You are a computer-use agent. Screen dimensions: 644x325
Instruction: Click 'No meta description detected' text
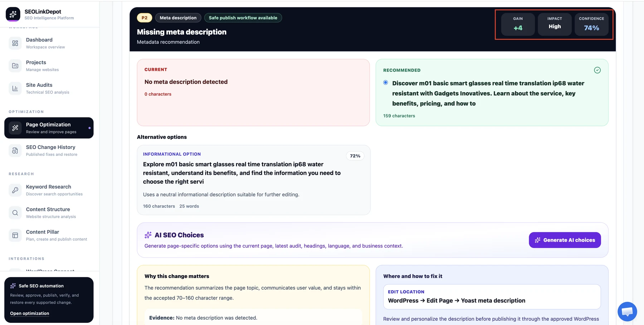[186, 82]
